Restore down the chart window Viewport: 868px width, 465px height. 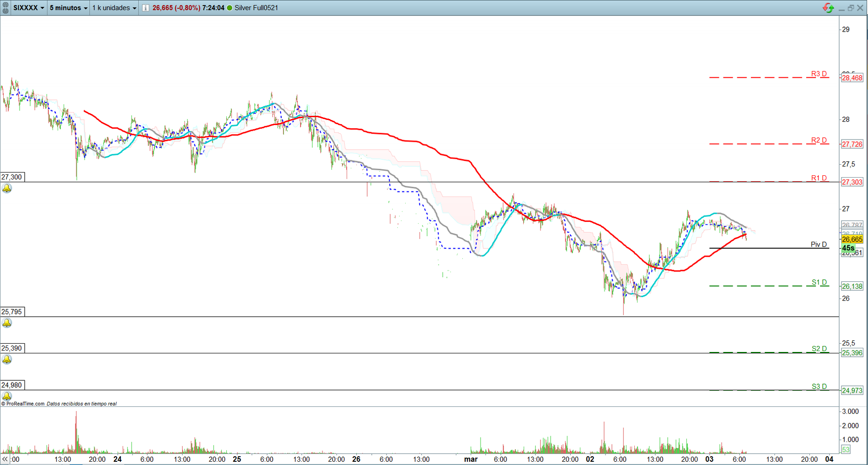pos(851,8)
